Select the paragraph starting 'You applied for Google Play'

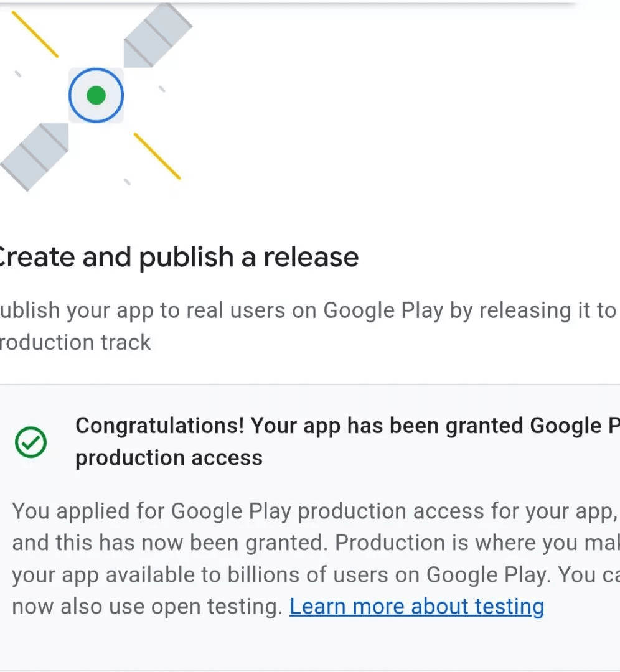point(316,559)
